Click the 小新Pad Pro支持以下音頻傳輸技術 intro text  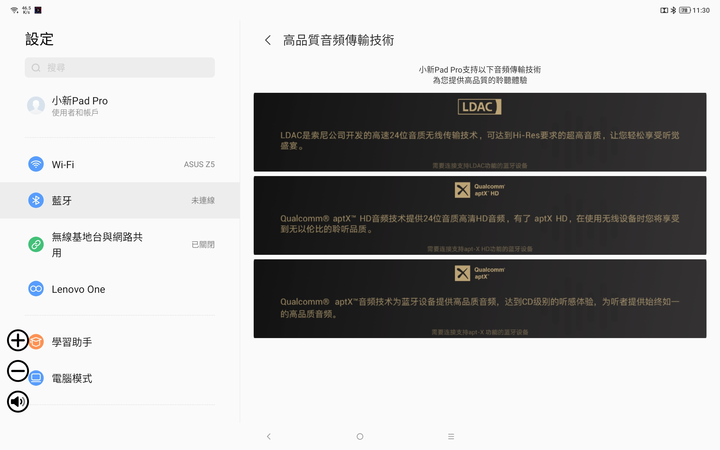tap(480, 69)
